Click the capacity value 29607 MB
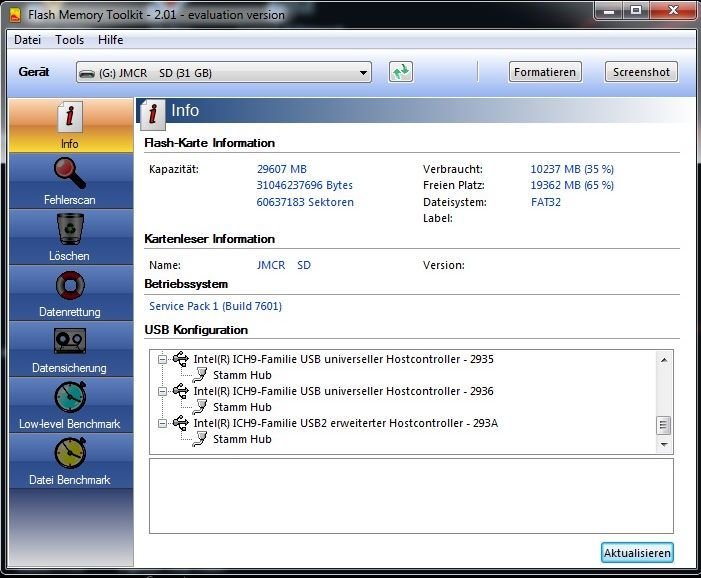 coord(282,169)
